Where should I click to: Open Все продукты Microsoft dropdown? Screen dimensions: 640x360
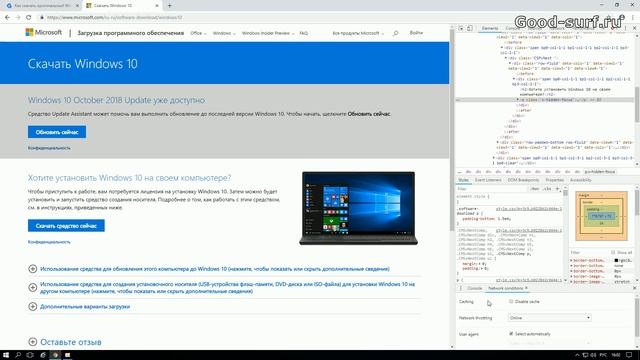pos(358,33)
